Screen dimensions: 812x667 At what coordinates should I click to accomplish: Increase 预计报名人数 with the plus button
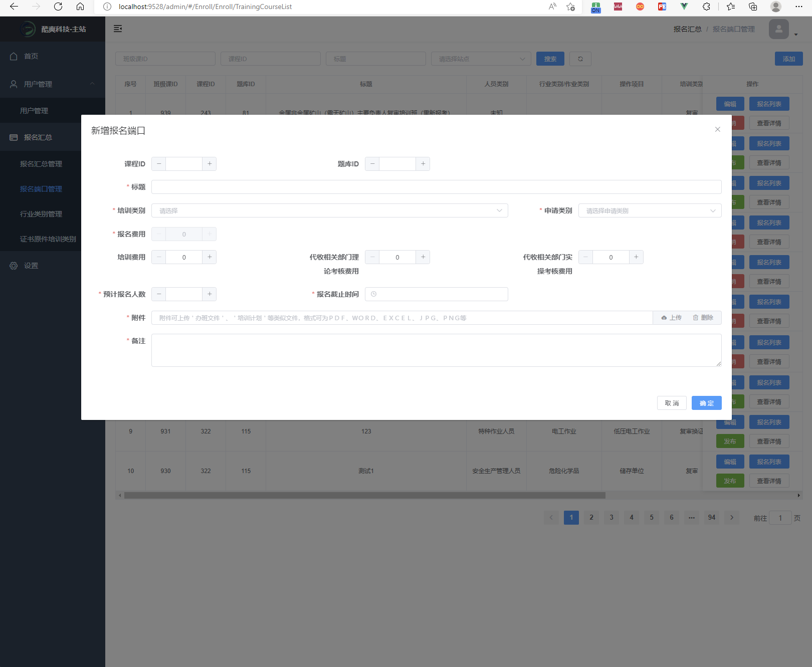[210, 294]
